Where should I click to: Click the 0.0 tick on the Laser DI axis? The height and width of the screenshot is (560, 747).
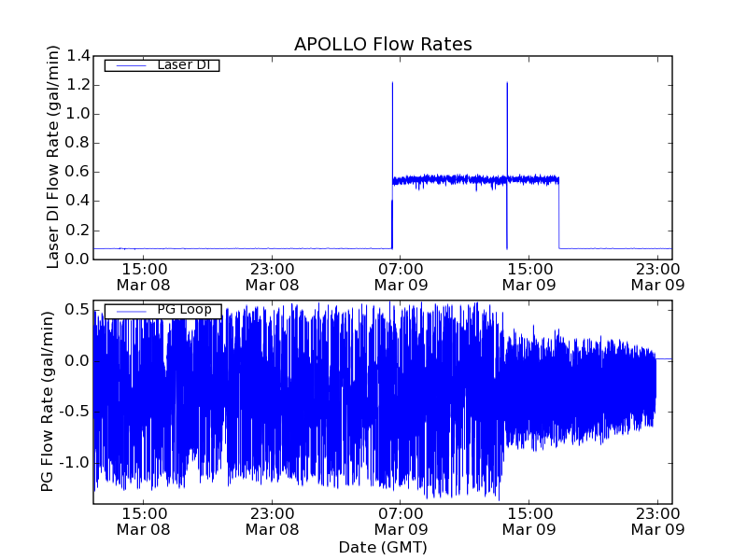(78, 259)
